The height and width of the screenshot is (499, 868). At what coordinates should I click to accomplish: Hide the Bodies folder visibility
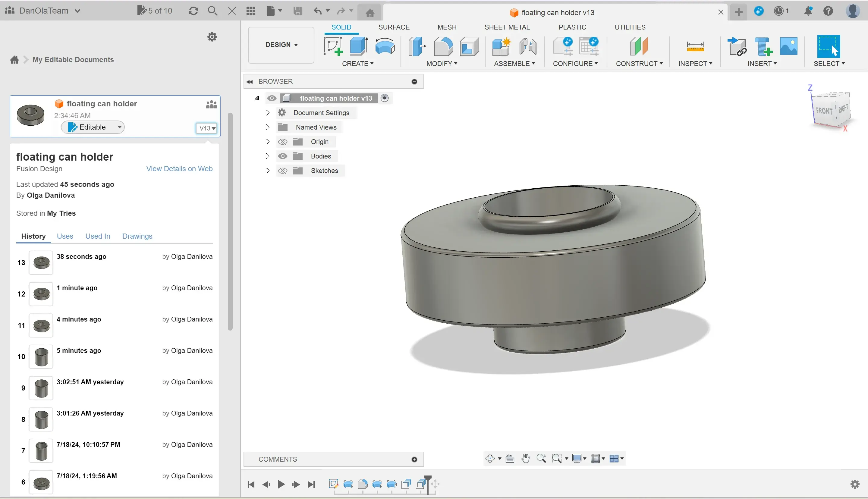pyautogui.click(x=282, y=156)
